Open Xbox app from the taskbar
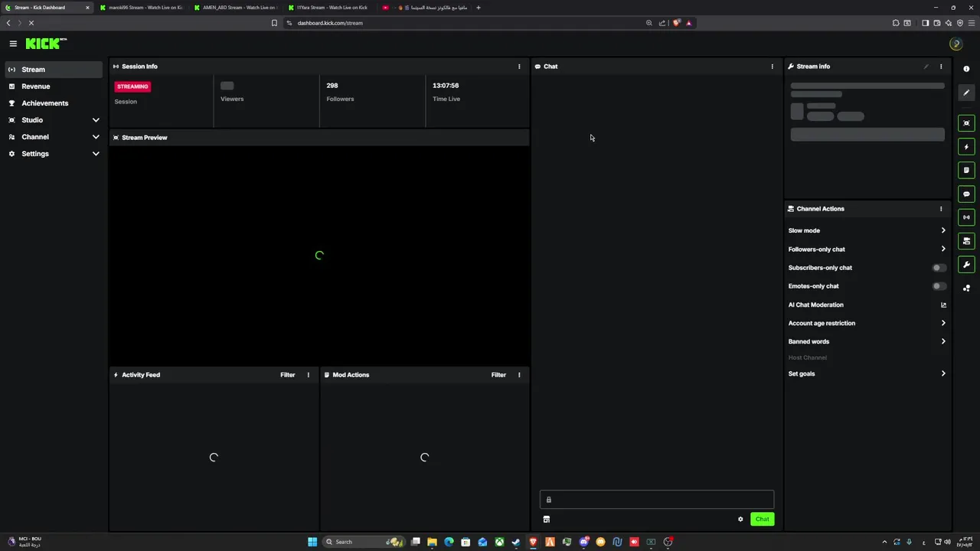 pos(499,542)
